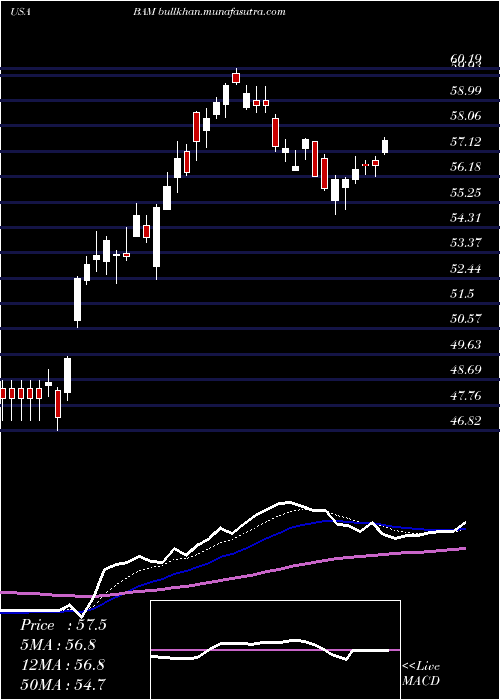Click the 50.57 price level label
Viewport: 500px width, 700px height.
466,319
